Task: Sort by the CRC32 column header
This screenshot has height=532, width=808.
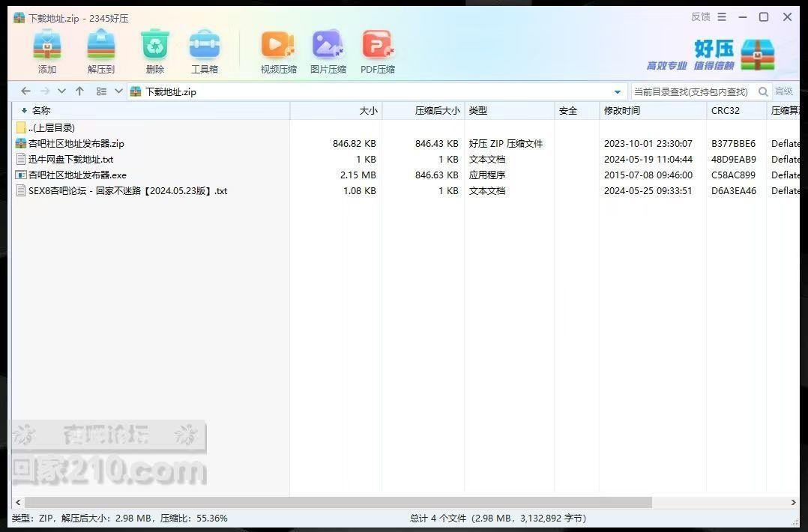Action: [736, 111]
